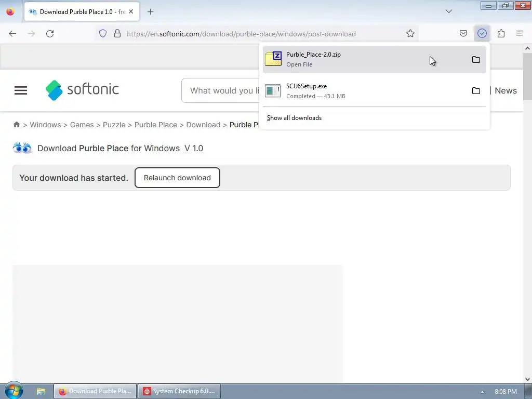532x399 pixels.
Task: Switch to System Checkup 6.0 taskbar window
Action: (x=179, y=391)
